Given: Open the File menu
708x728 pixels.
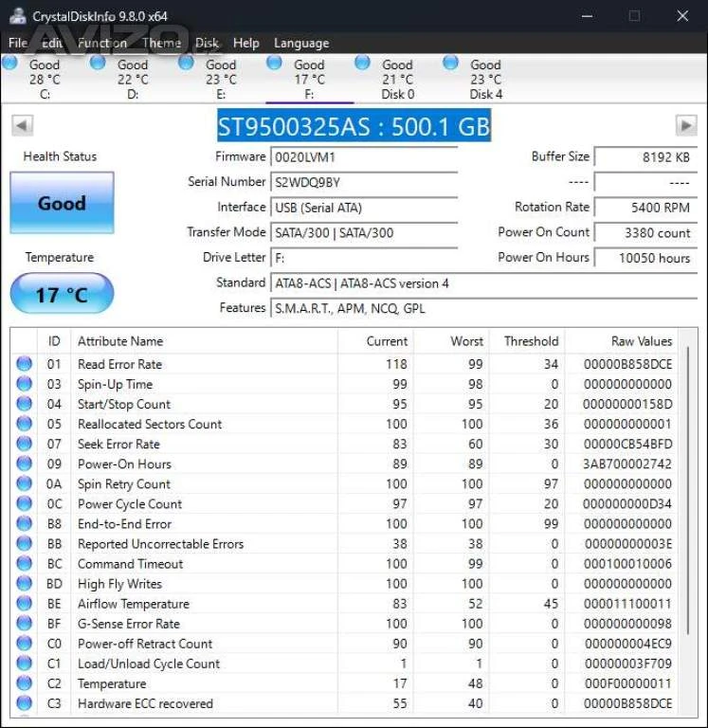Looking at the screenshot, I should tap(18, 43).
